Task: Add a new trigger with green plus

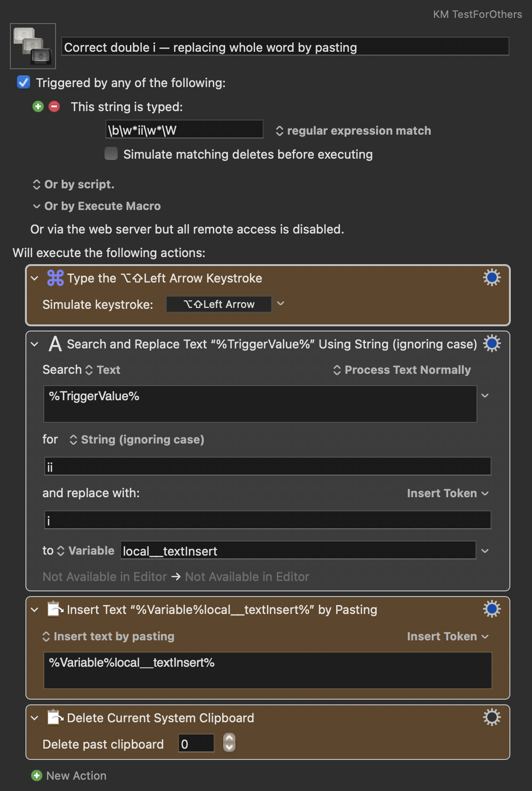Action: pos(38,106)
